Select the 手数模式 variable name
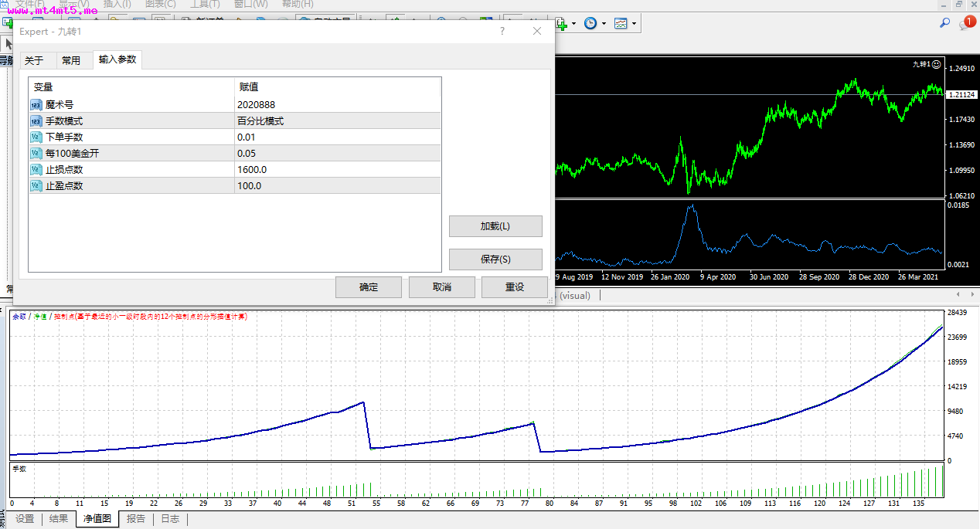 point(64,120)
